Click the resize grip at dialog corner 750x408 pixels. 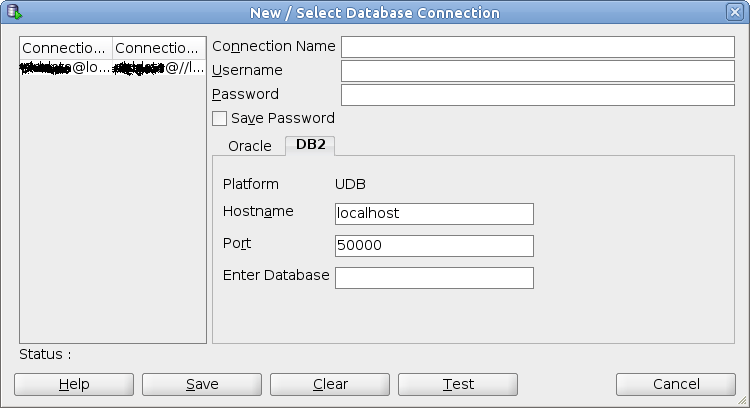click(742, 401)
